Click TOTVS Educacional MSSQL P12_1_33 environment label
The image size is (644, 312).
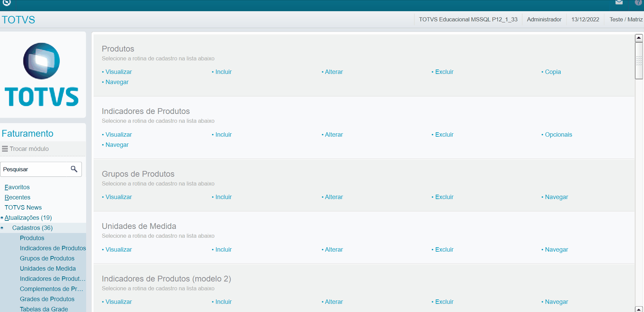(468, 19)
